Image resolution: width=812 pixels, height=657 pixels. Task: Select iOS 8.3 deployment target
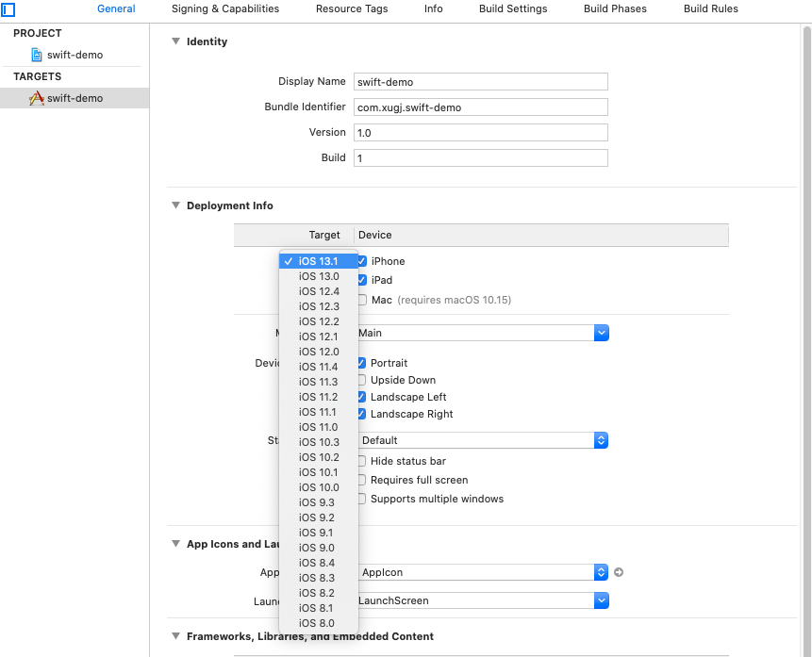319,577
